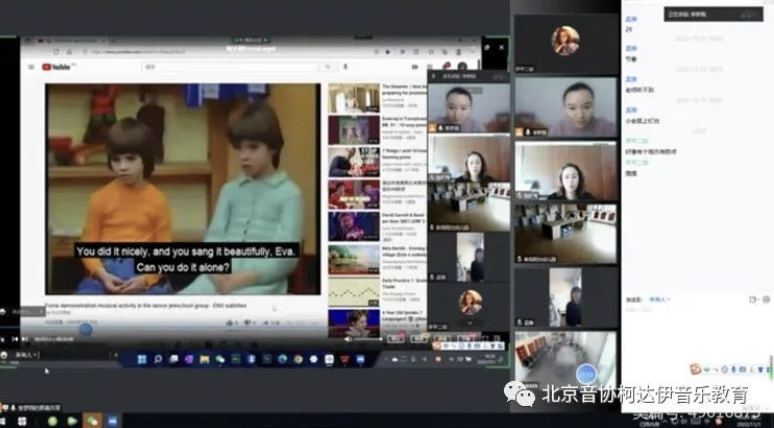The image size is (774, 428).
Task: Open the blue meeting app on shared-screen taskbar
Action: click(x=360, y=359)
